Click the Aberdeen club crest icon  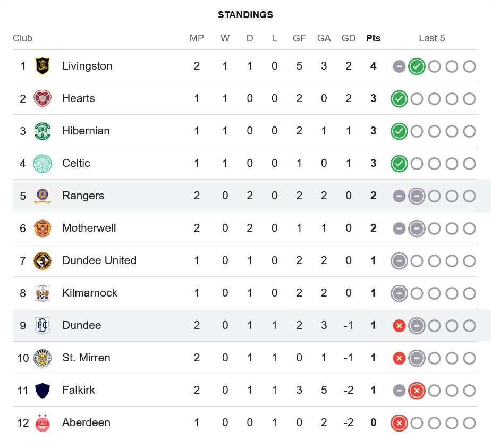point(43,422)
